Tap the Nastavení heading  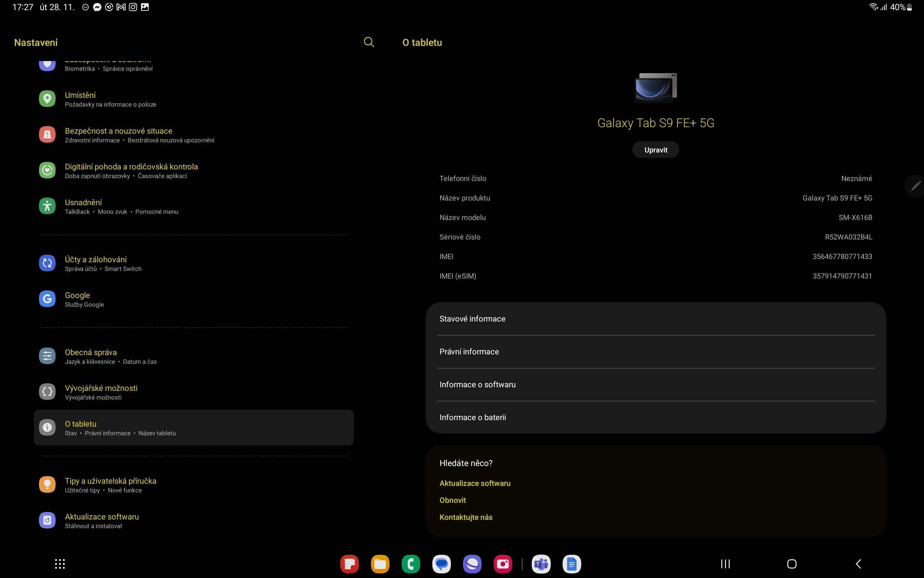point(36,42)
